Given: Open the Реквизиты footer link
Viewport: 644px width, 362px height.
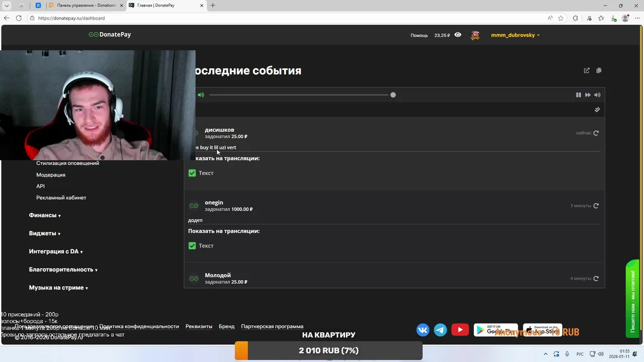Looking at the screenshot, I should (199, 326).
